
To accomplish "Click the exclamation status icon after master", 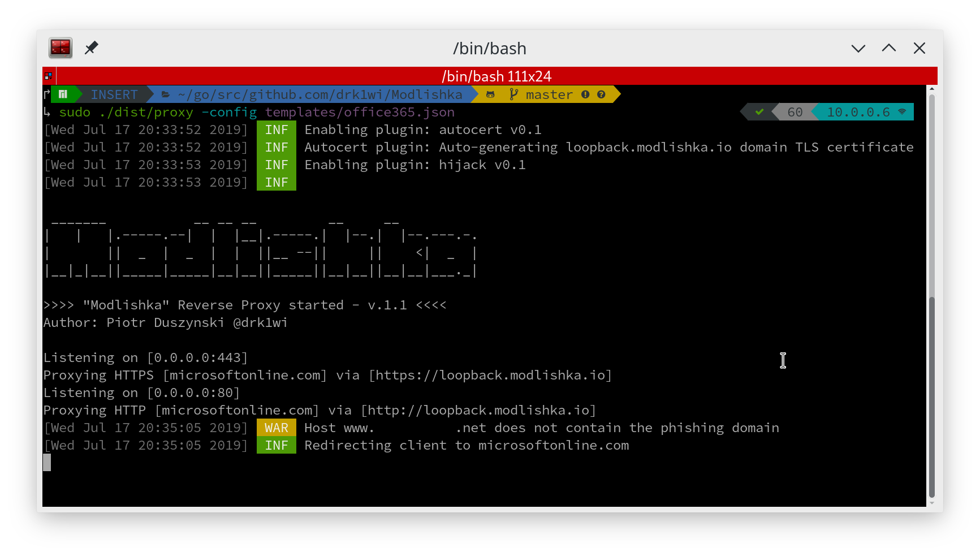I will (585, 94).
